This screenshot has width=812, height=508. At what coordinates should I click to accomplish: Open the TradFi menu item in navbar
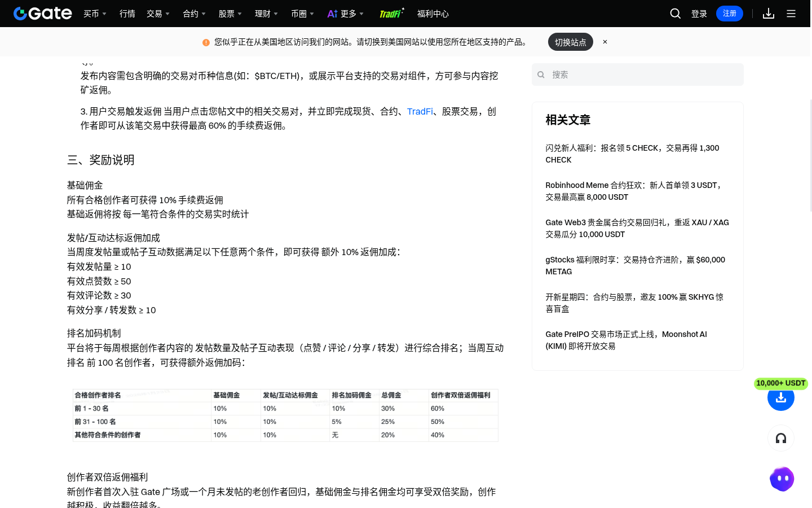(391, 13)
